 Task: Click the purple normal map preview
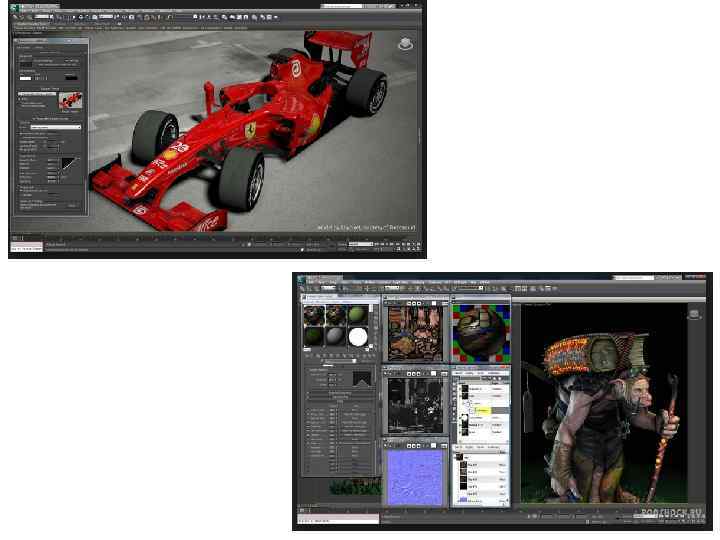(415, 478)
